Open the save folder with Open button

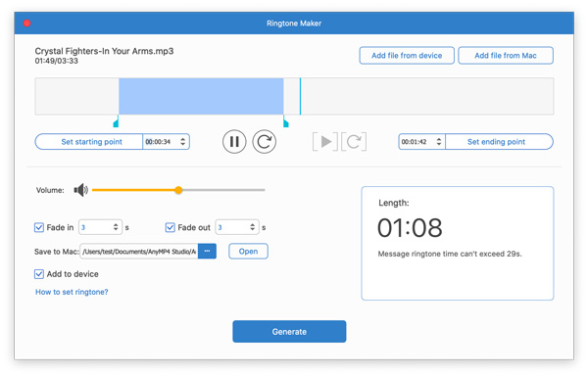[x=248, y=251]
